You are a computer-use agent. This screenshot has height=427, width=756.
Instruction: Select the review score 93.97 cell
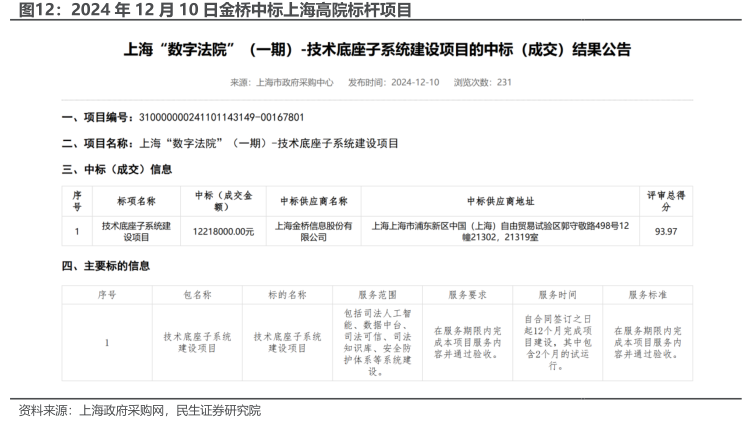coord(665,232)
